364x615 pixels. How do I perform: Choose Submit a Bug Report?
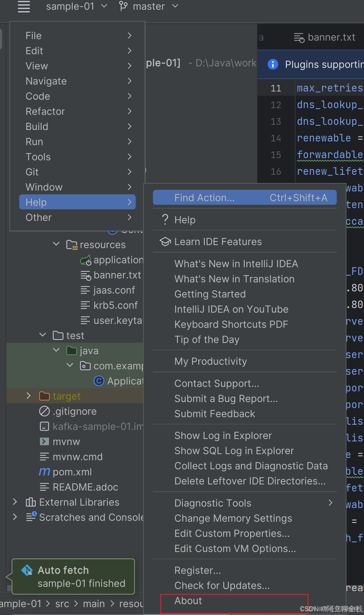(x=245, y=398)
